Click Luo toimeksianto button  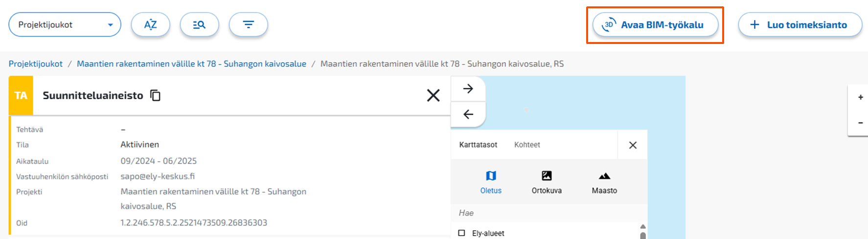(x=800, y=25)
